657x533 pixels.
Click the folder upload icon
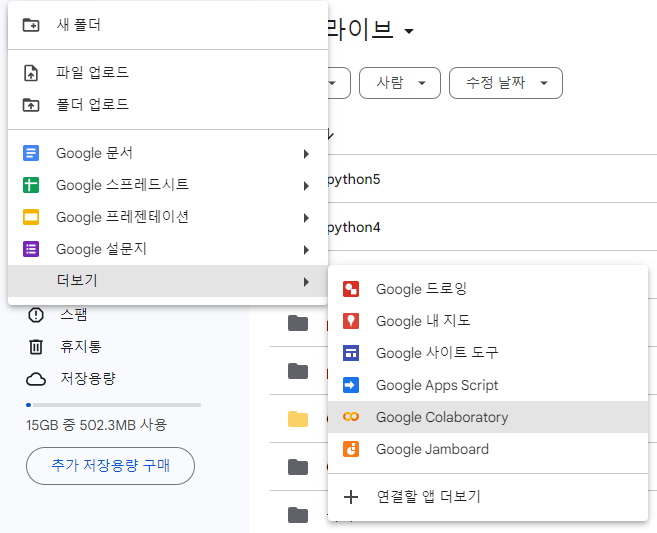[x=31, y=105]
